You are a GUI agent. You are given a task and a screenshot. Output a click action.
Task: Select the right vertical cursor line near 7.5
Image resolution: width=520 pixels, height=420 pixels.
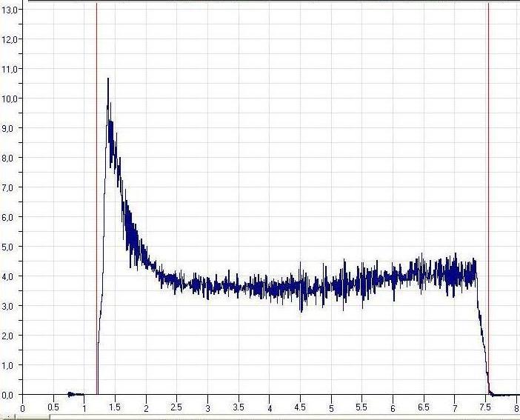pyautogui.click(x=488, y=199)
